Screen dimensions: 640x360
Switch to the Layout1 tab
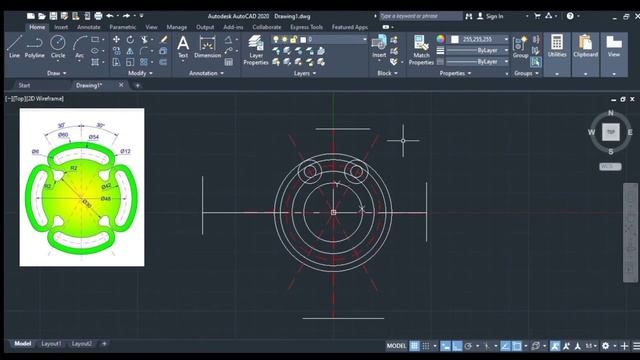tap(51, 344)
